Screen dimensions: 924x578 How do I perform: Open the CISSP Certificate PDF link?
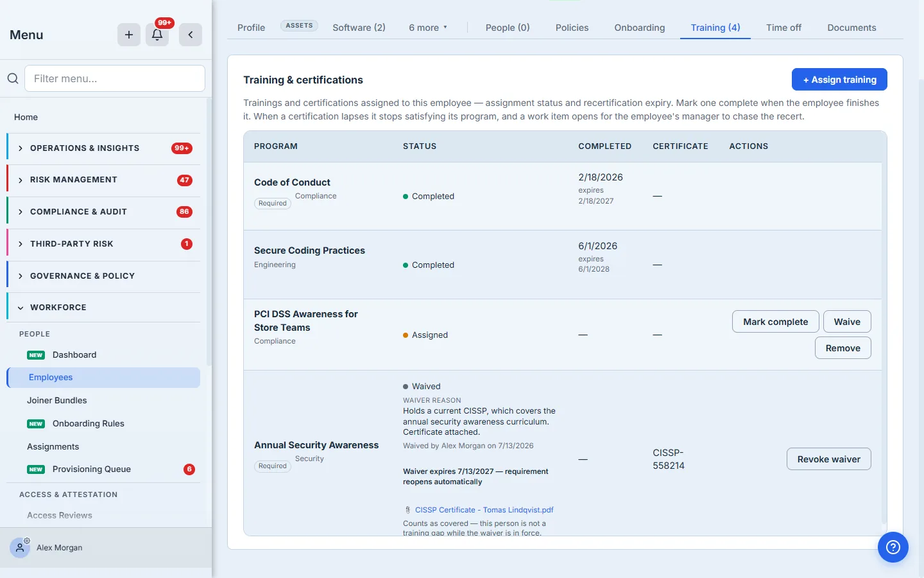pyautogui.click(x=484, y=510)
